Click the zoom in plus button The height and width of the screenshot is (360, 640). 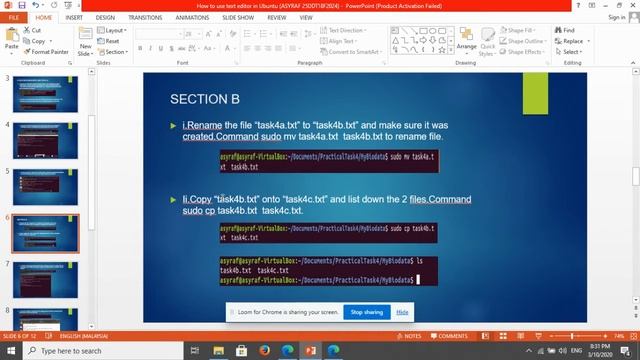[x=605, y=336]
